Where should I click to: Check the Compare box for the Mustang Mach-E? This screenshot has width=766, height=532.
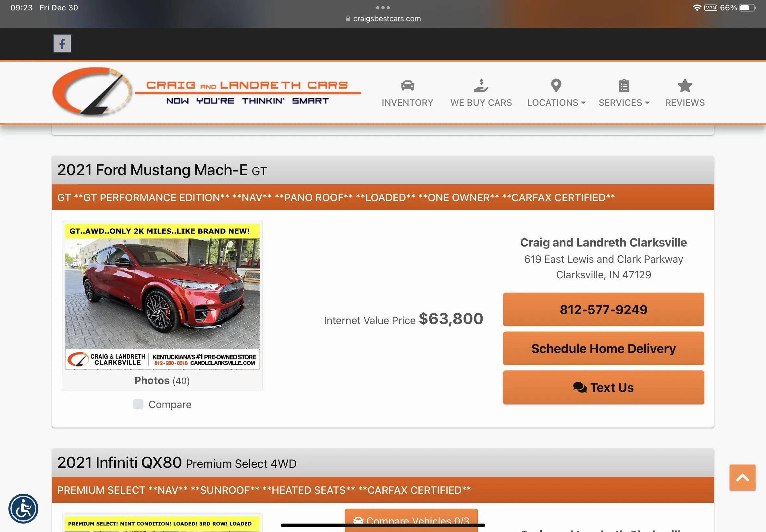coord(138,404)
